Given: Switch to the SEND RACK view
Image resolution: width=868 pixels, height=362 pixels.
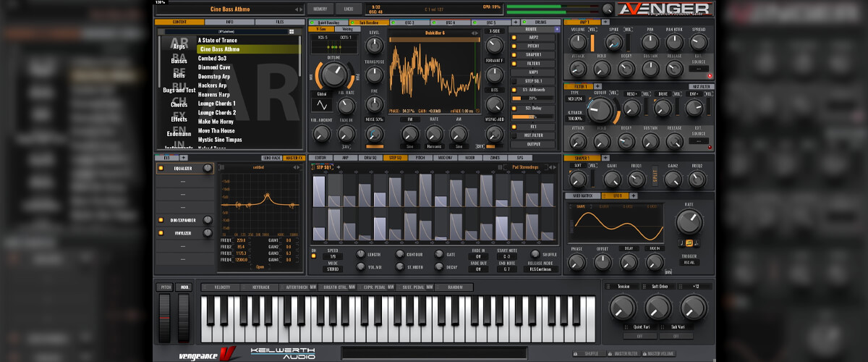Looking at the screenshot, I should point(271,157).
